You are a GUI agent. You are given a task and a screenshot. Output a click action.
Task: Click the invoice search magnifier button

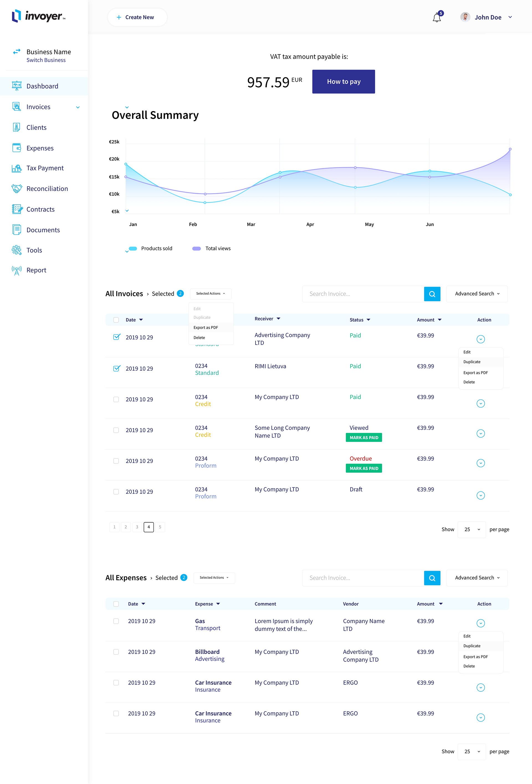432,294
